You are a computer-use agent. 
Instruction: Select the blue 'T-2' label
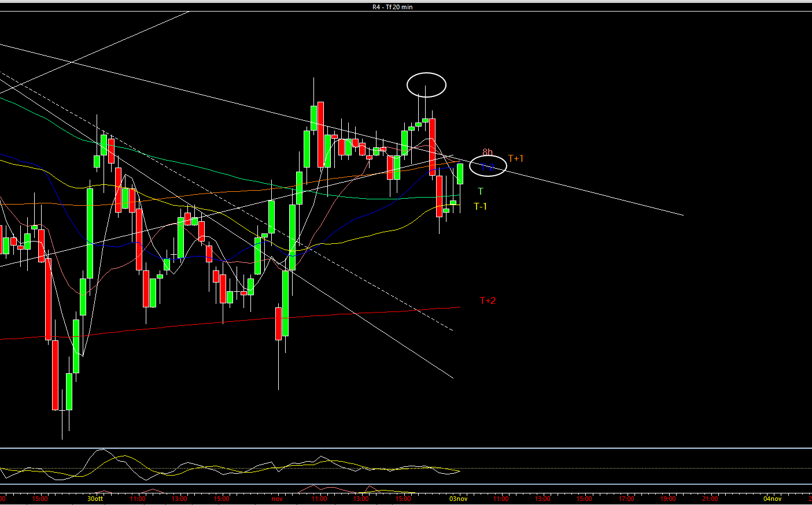(x=488, y=167)
